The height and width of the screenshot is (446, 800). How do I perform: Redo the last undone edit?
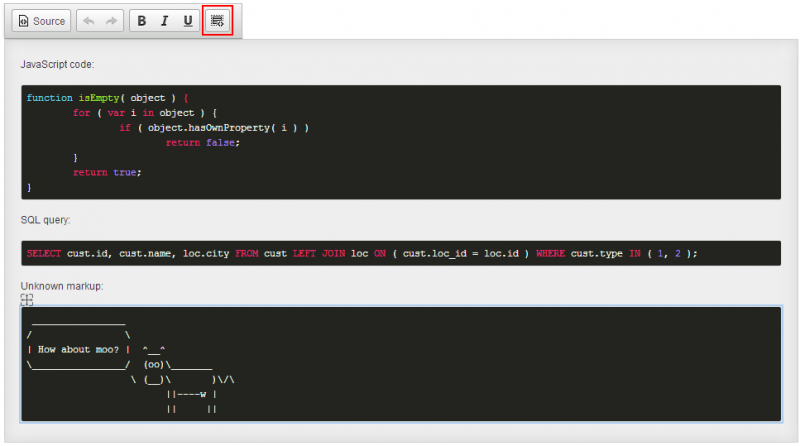pyautogui.click(x=111, y=21)
